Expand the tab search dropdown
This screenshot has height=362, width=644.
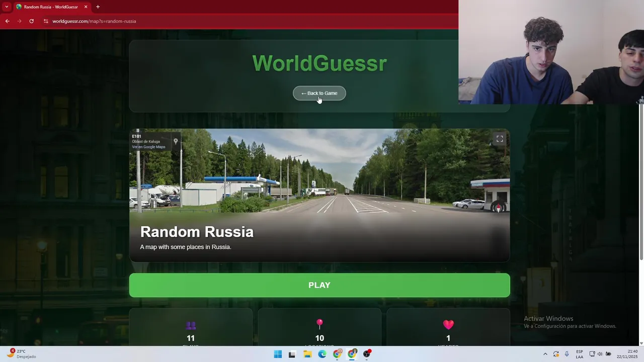pos(6,7)
